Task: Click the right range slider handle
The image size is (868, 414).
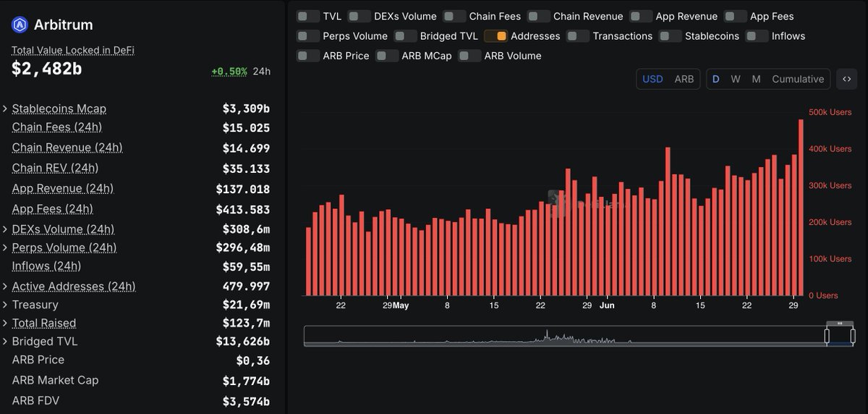Action: pyautogui.click(x=854, y=336)
